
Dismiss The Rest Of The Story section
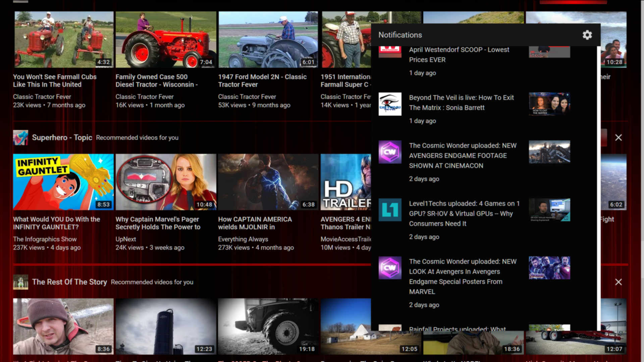click(x=618, y=282)
